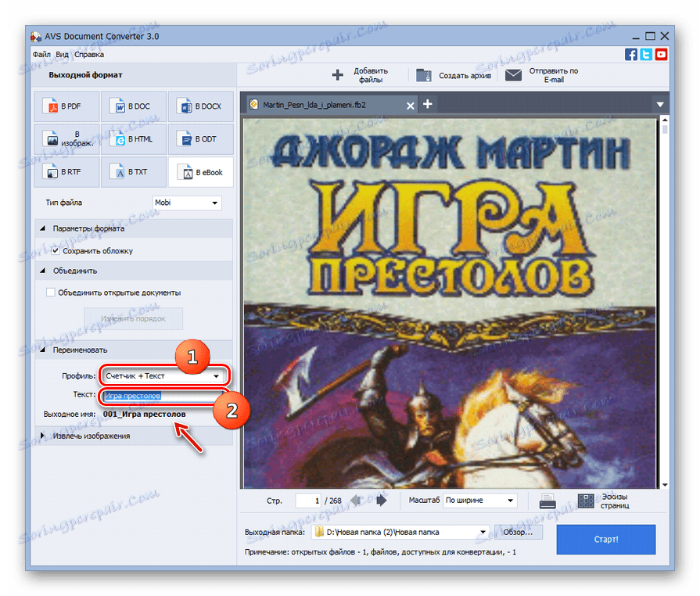Click the book cover preview image
Screen dimensions: 700x596
click(450, 303)
